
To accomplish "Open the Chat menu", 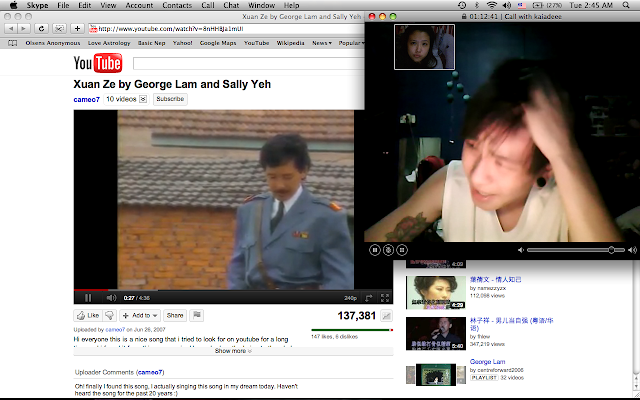I will pyautogui.click(x=231, y=5).
